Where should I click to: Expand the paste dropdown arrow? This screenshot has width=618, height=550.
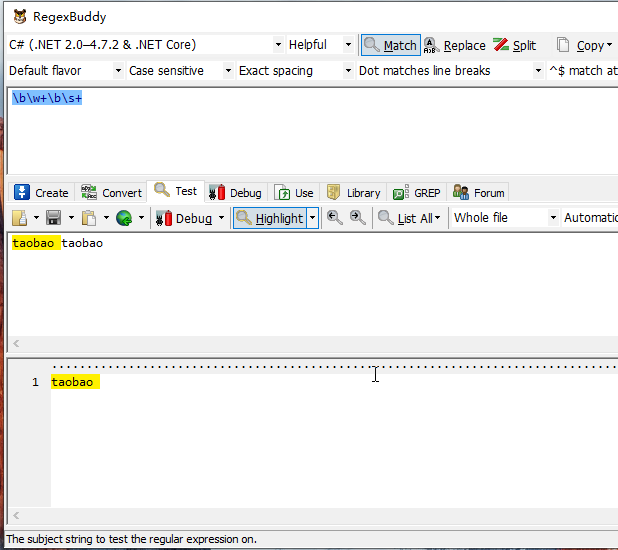106,218
